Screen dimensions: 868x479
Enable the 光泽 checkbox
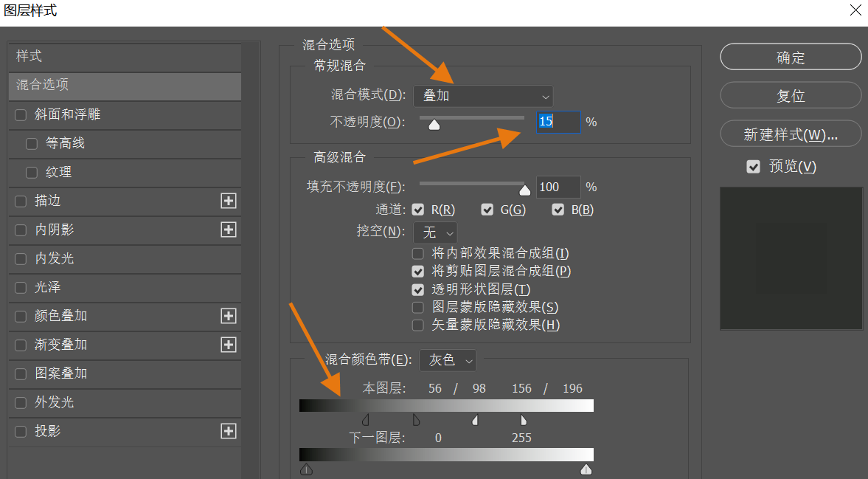tap(21, 287)
